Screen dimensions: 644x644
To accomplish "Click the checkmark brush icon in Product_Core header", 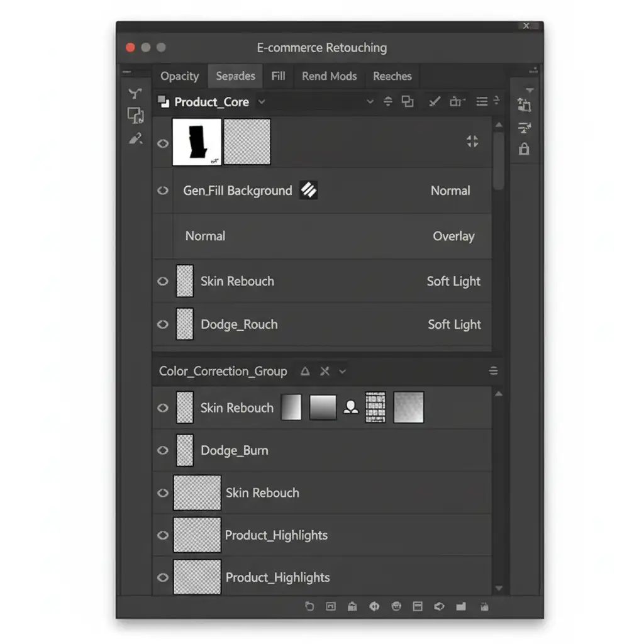I will point(434,101).
